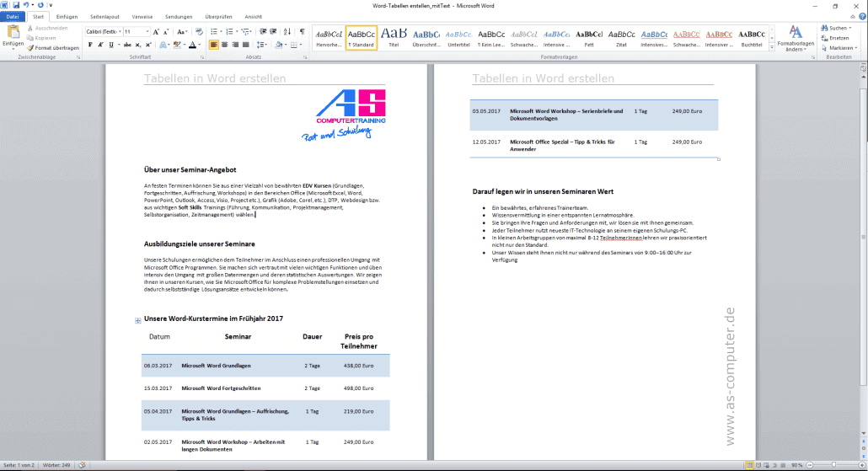Screen dimensions: 868x471
Task: Switch to the Verweise tab
Action: pyautogui.click(x=142, y=17)
